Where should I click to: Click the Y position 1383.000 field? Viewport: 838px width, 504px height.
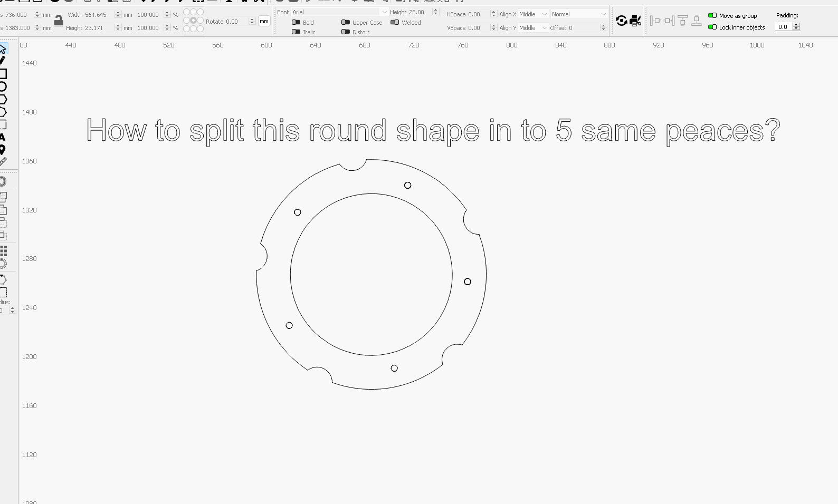pos(18,28)
